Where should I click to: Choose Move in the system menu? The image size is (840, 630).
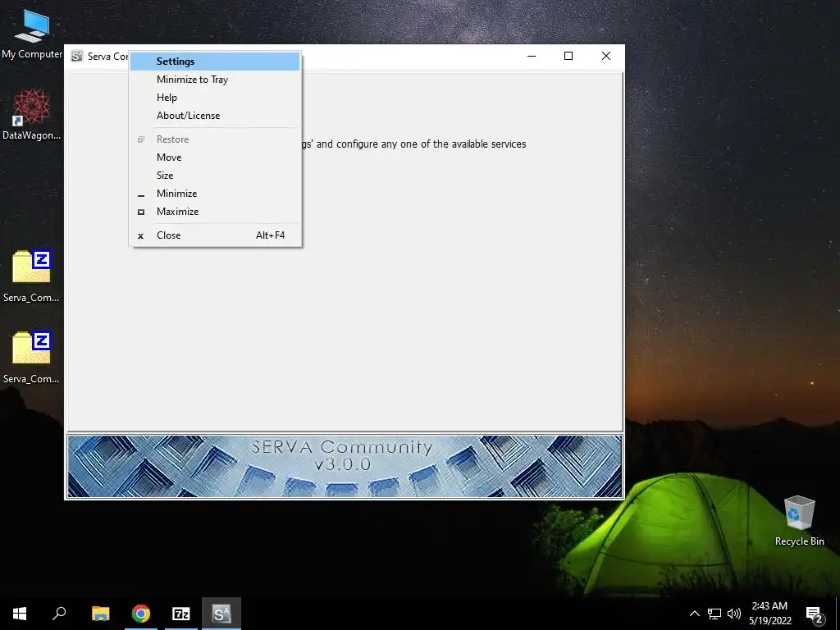pyautogui.click(x=215, y=157)
